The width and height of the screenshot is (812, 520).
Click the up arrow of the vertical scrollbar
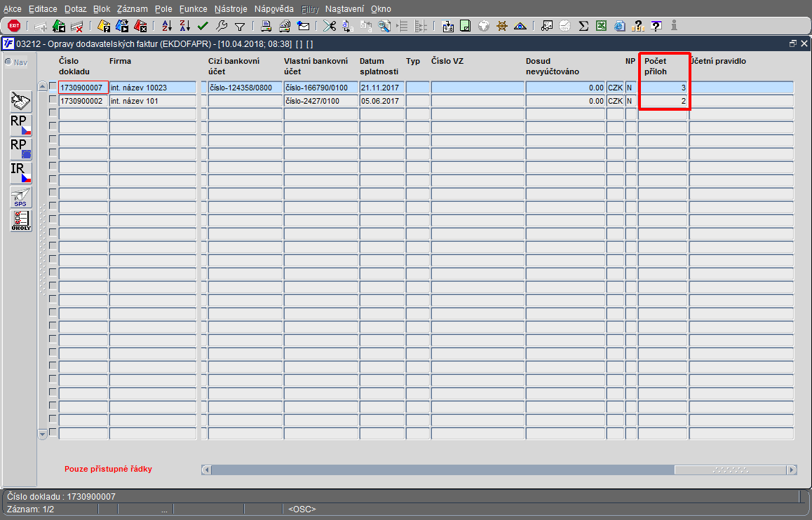tap(43, 86)
